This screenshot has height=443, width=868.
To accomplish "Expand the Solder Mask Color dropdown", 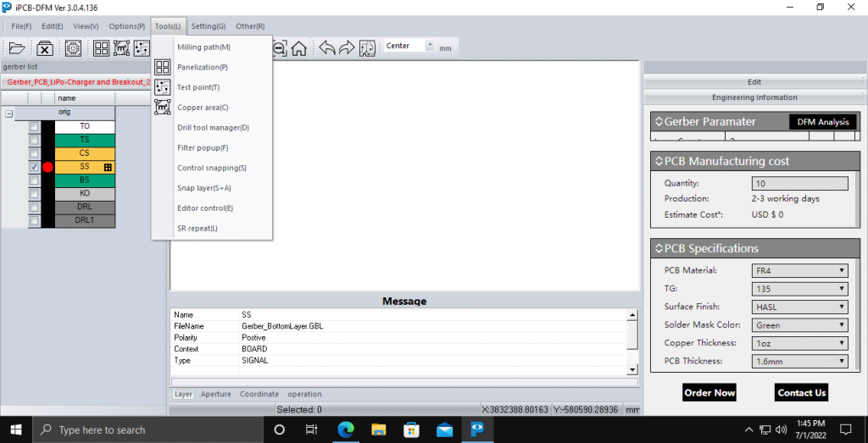I will click(x=799, y=325).
